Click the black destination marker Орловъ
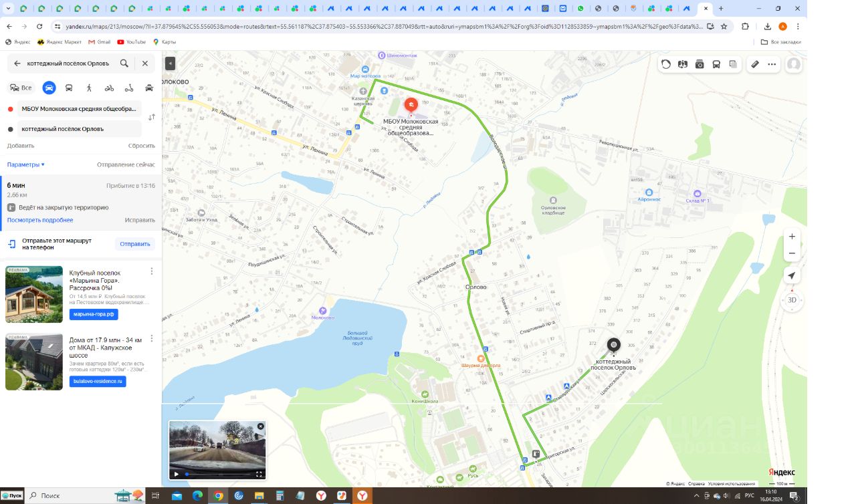Screen dimensions: 856x504 (613, 345)
